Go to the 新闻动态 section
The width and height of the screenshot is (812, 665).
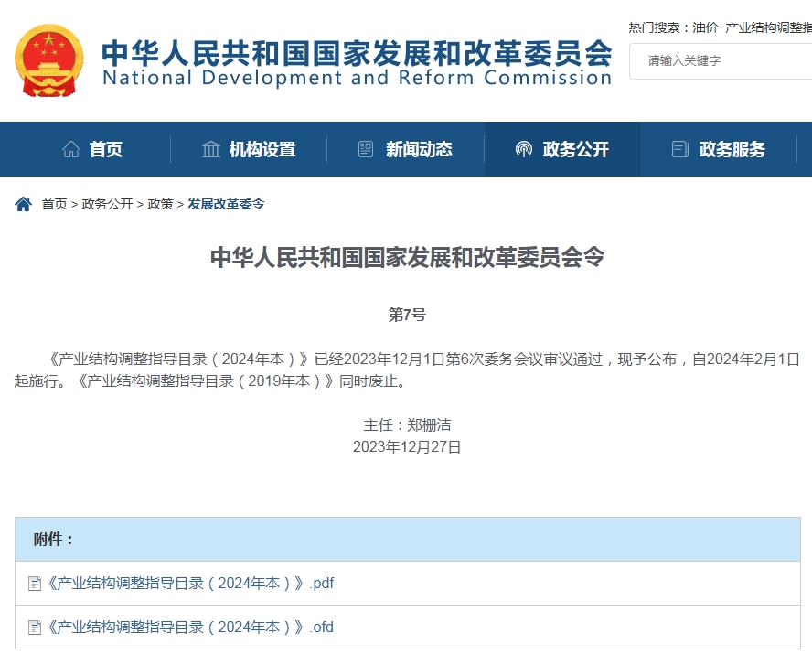click(x=419, y=149)
